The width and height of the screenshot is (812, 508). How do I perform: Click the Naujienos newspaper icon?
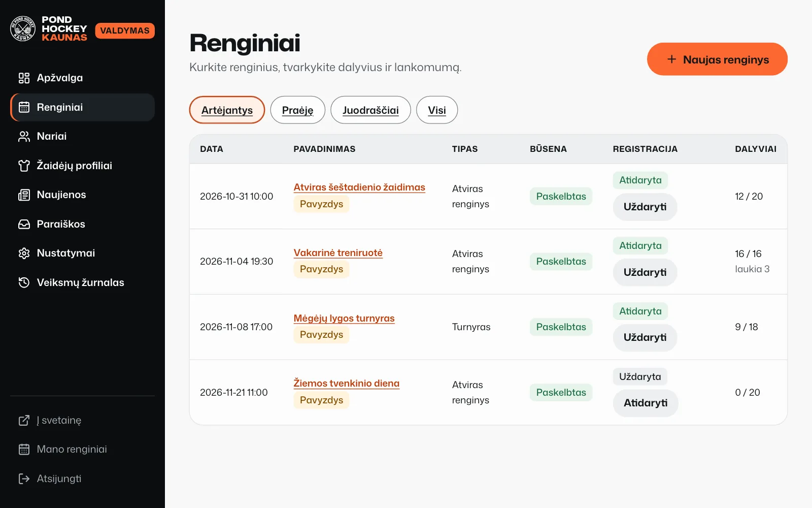click(x=24, y=195)
